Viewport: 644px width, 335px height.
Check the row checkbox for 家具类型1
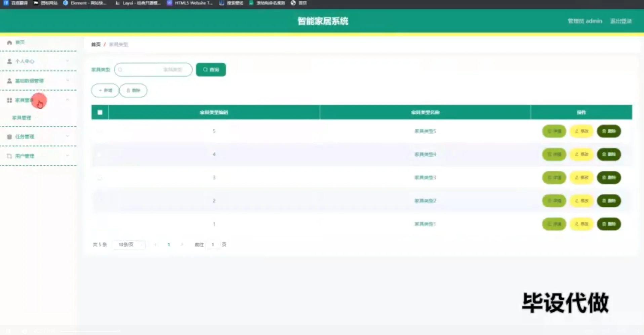click(99, 224)
